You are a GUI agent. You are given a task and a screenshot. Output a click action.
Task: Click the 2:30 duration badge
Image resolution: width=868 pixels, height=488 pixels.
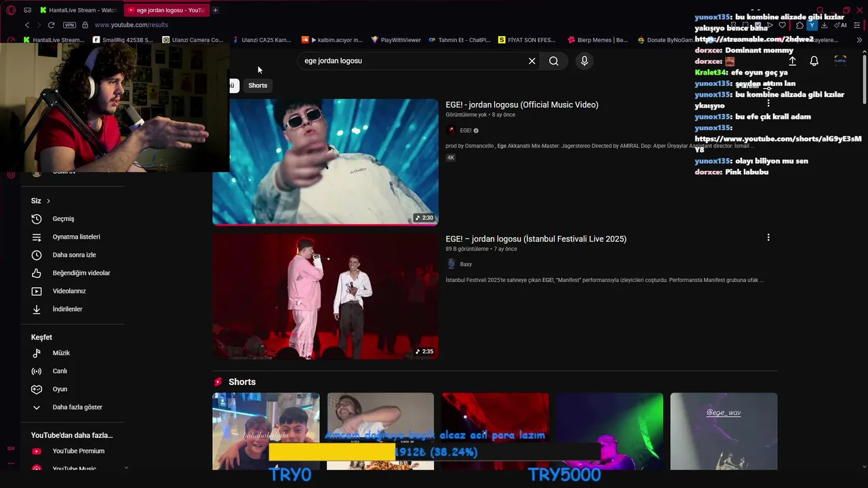click(x=425, y=218)
